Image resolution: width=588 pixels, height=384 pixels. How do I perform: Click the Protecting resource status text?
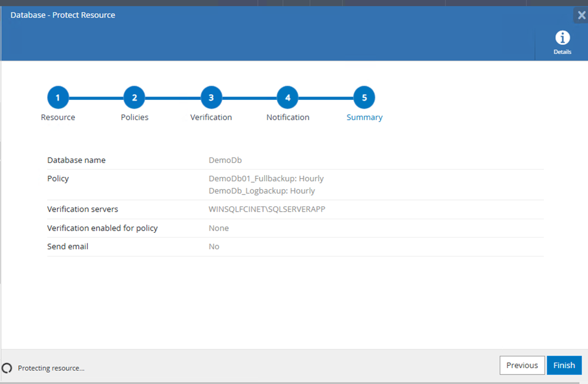coord(51,368)
